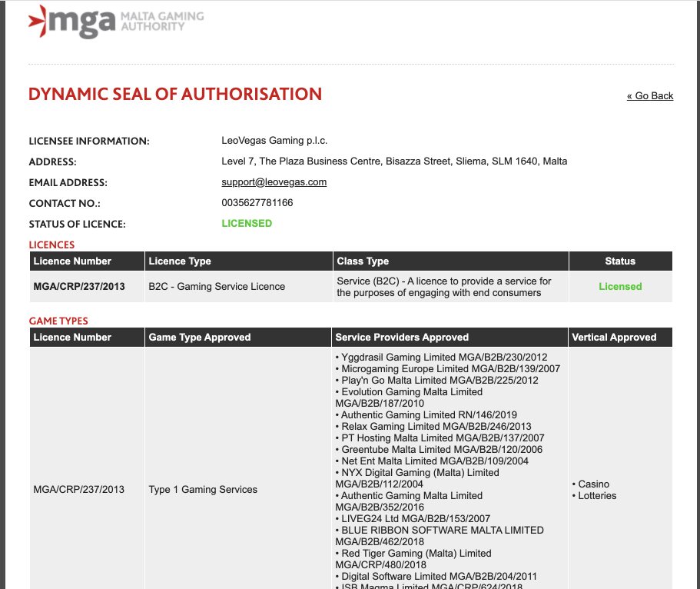Viewport: 700px width, 589px height.
Task: Click Red Tiger Gaming (Malta) Limited entry
Action: pyautogui.click(x=413, y=559)
